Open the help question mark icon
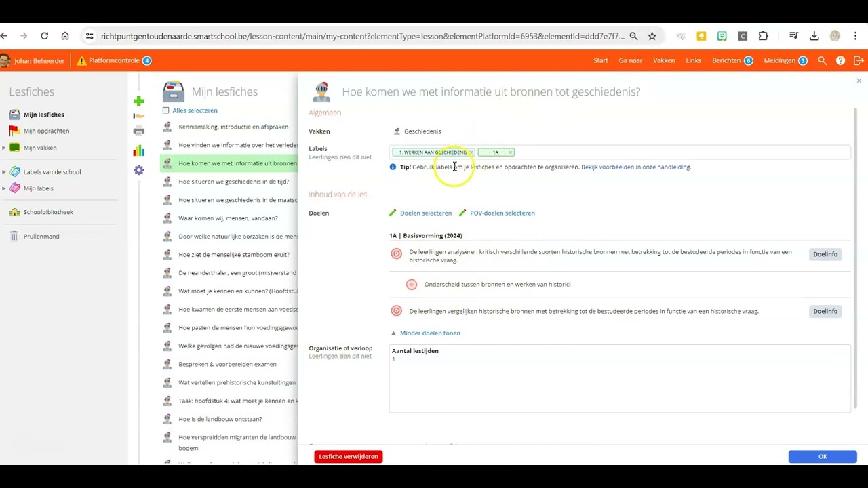Image resolution: width=868 pixels, height=488 pixels. [x=841, y=60]
